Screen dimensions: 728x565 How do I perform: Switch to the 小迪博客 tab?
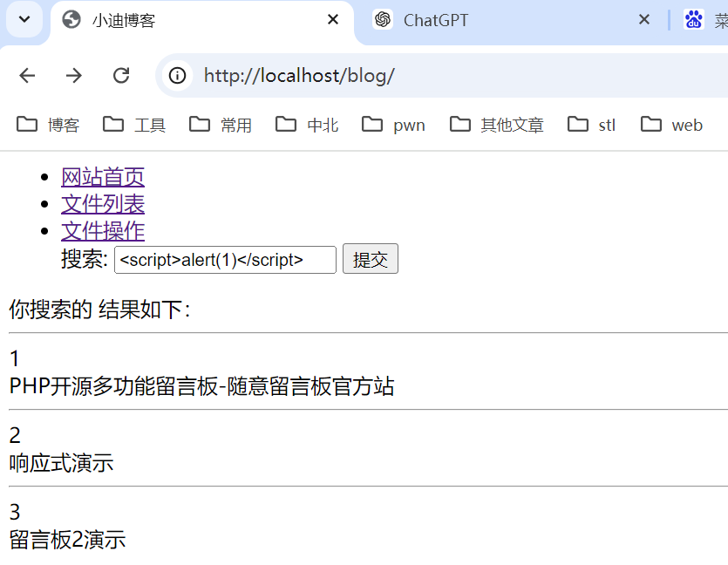click(x=201, y=23)
